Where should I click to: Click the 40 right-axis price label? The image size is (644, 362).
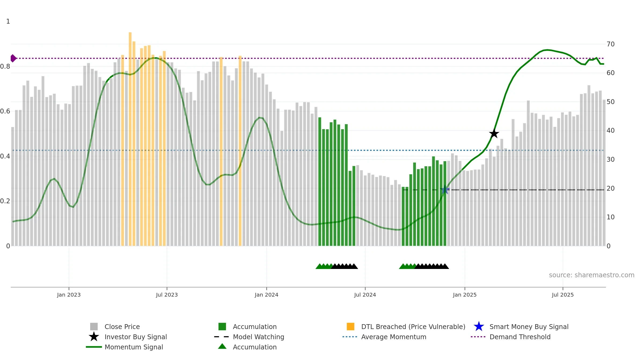coord(610,131)
